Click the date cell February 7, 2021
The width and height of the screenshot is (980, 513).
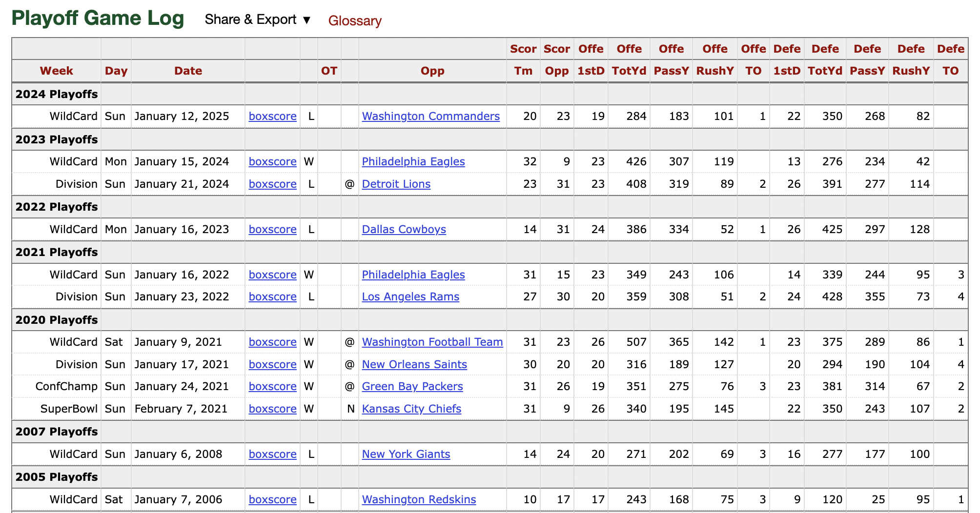(x=188, y=409)
